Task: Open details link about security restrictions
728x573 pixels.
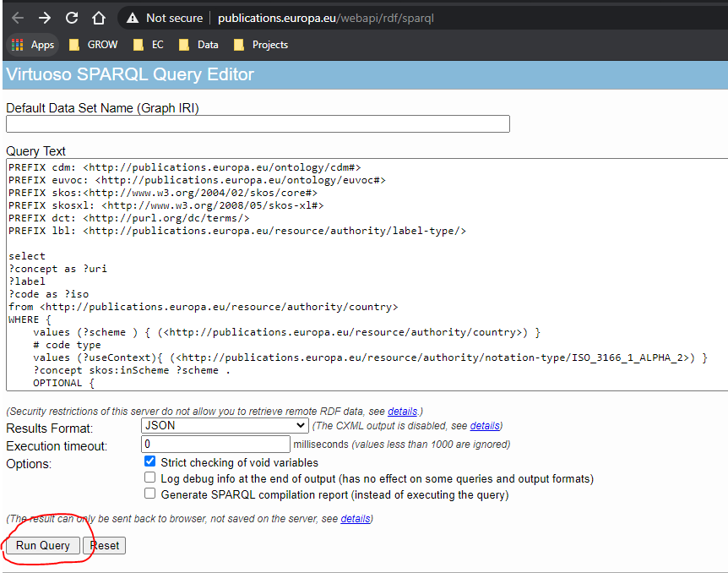Action: 402,412
